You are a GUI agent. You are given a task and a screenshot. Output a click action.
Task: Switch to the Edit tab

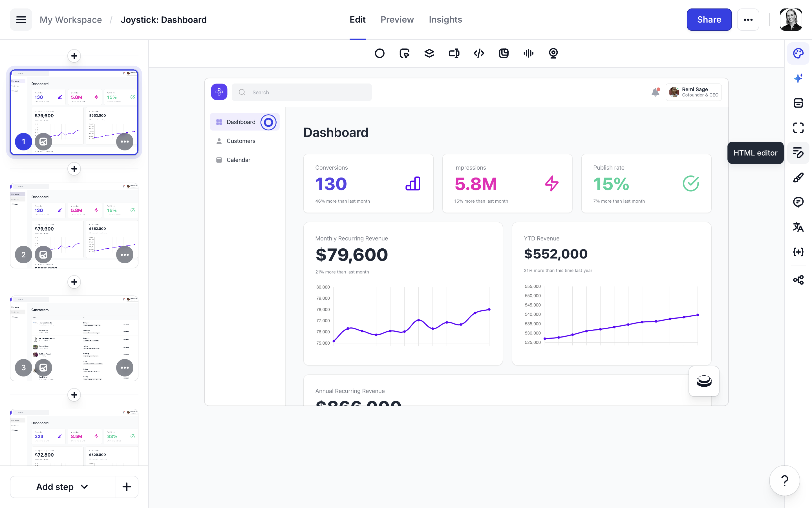pyautogui.click(x=357, y=20)
